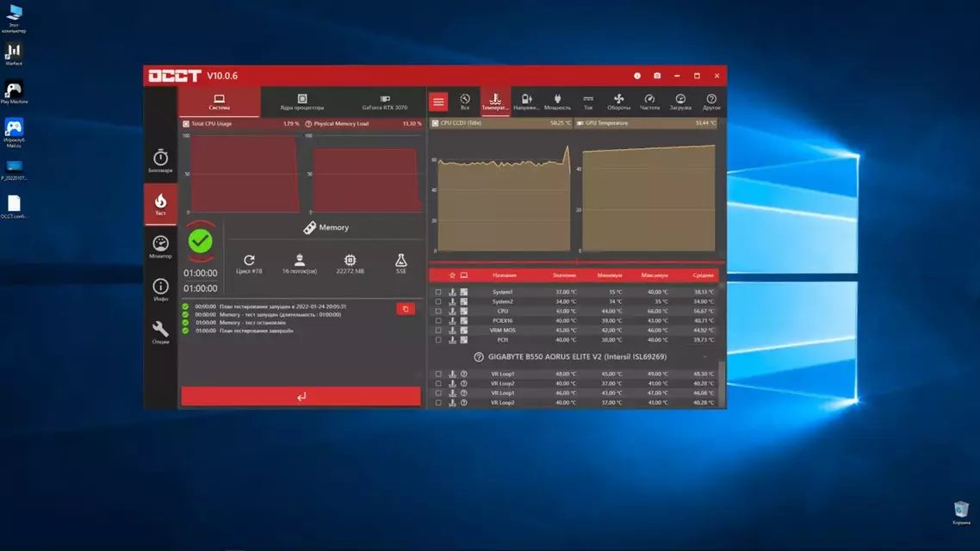Click the thermometer icon in PCH row
The height and width of the screenshot is (551, 980).
[452, 340]
